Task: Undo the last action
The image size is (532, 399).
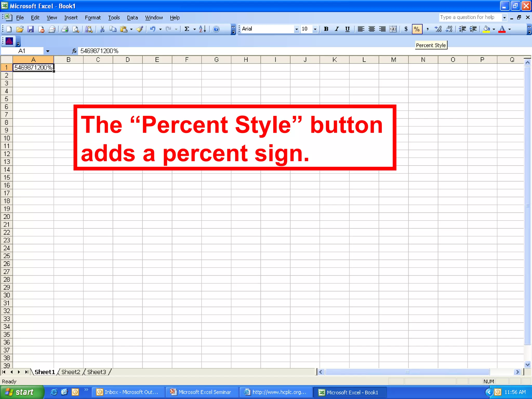Action: click(153, 29)
